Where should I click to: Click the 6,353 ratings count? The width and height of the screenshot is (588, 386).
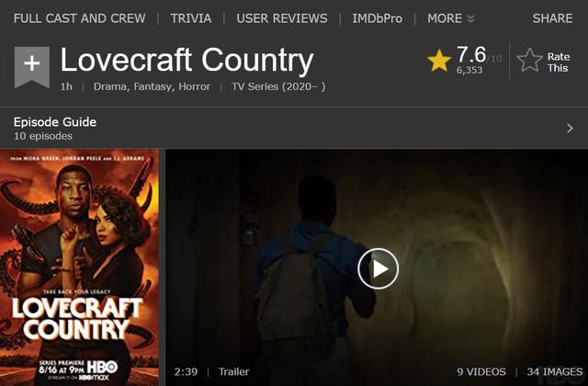click(x=469, y=70)
